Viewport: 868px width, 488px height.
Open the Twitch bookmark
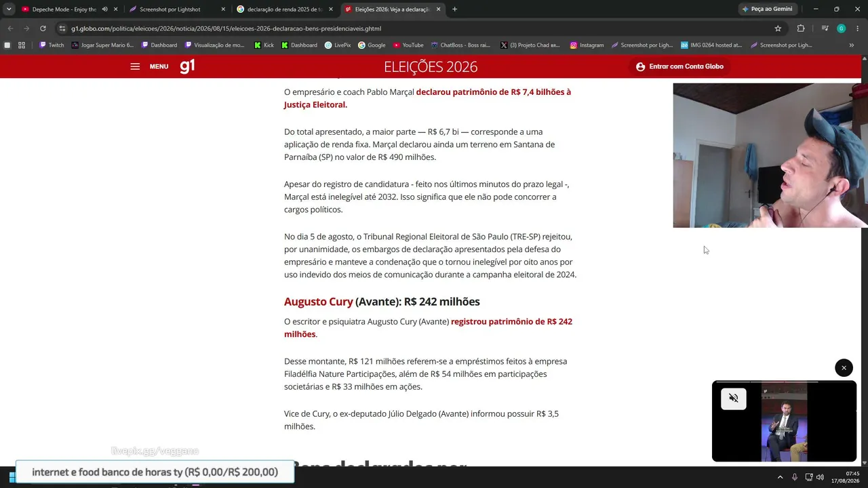point(52,45)
